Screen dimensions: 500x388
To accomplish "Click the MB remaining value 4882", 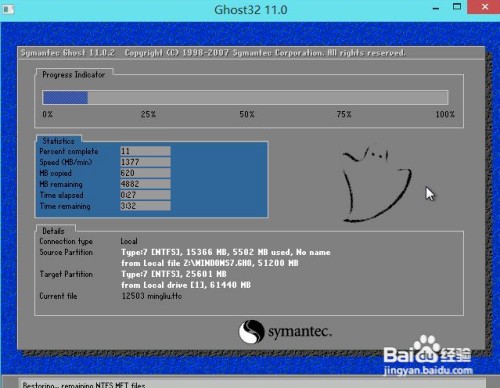I will pyautogui.click(x=145, y=184).
